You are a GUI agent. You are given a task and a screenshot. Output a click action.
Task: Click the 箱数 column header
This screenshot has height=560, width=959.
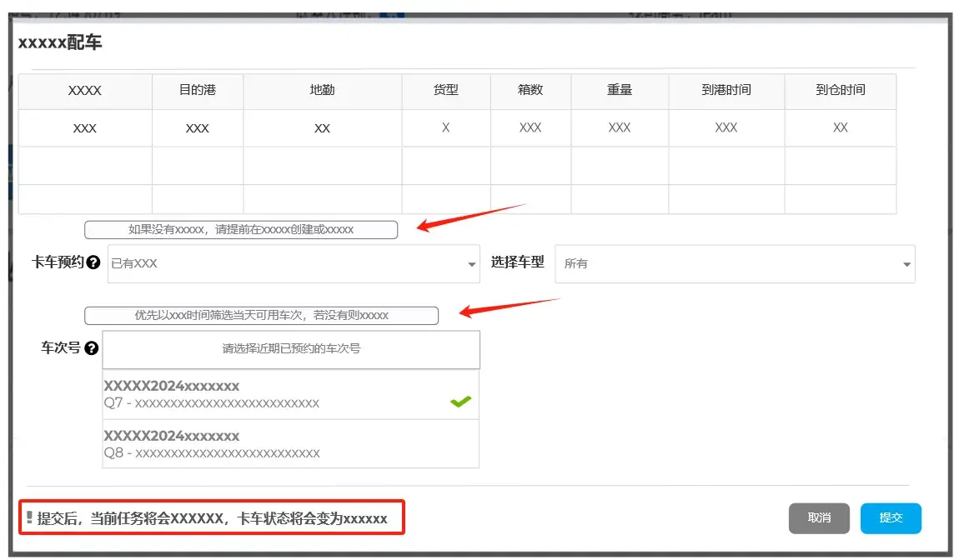(530, 90)
